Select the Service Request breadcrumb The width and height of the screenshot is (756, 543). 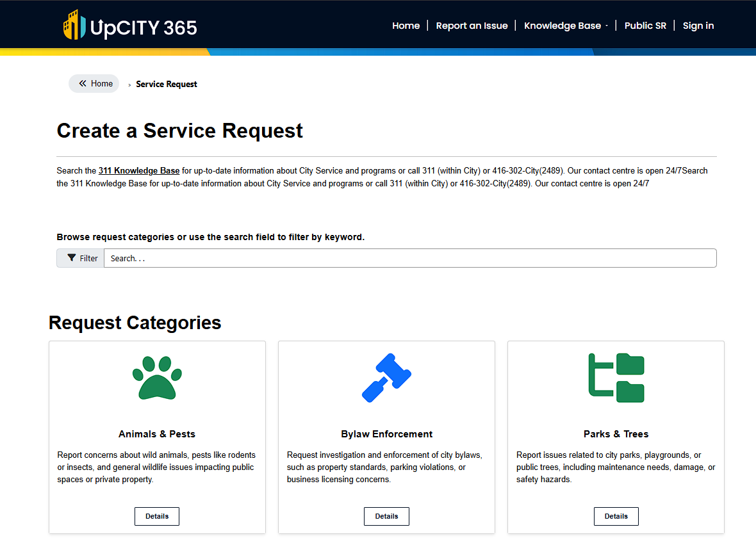tap(167, 84)
